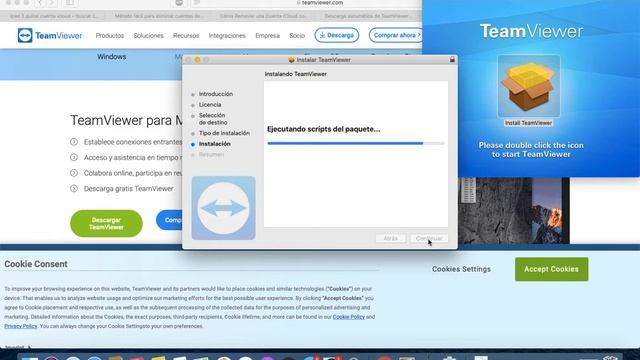640x360 pixels.
Task: Click the Atrás button in installer
Action: click(x=391, y=238)
